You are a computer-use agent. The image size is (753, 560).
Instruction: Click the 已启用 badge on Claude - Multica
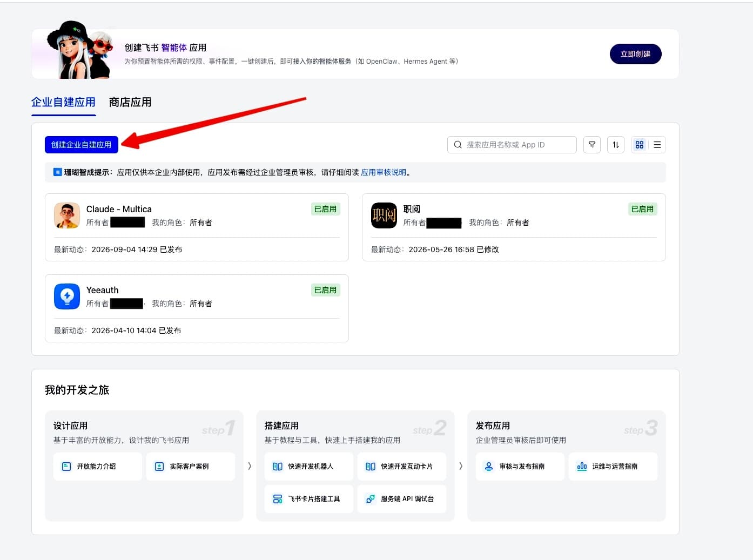point(326,209)
